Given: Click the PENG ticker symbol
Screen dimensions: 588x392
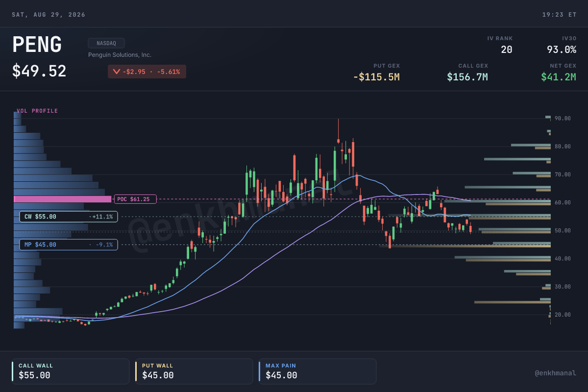Looking at the screenshot, I should (37, 45).
